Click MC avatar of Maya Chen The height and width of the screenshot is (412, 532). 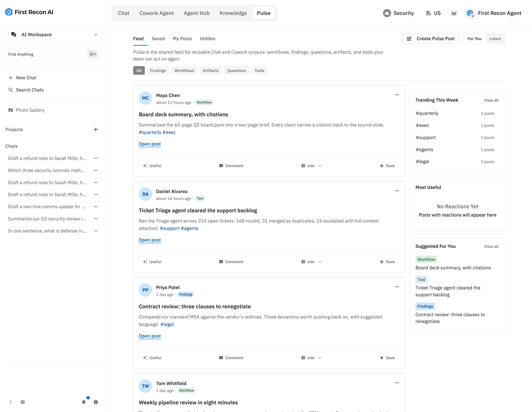[x=145, y=98]
